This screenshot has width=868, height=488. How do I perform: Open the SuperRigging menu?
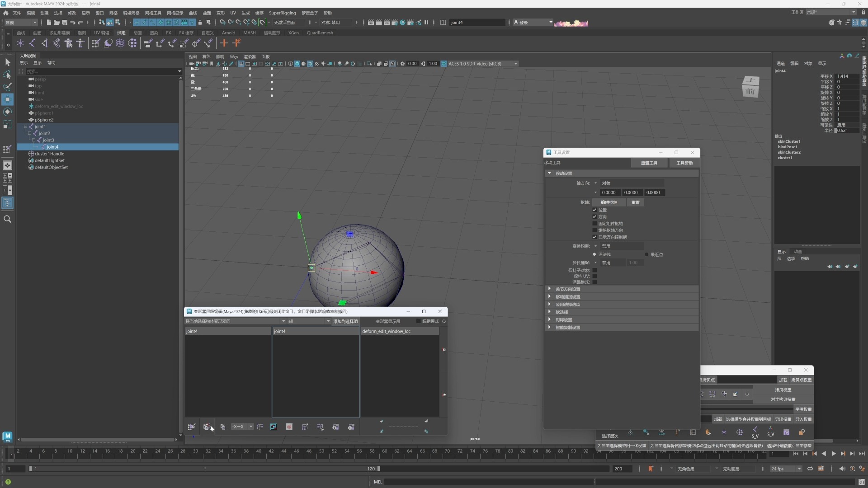pos(282,13)
